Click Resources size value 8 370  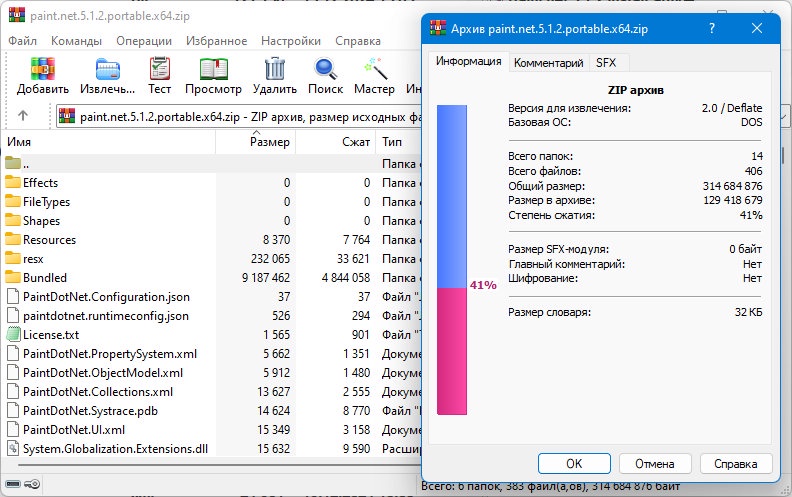click(x=276, y=239)
